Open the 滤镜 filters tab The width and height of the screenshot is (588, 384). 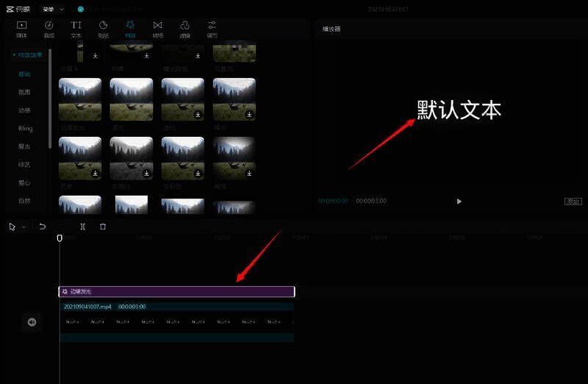pos(184,29)
